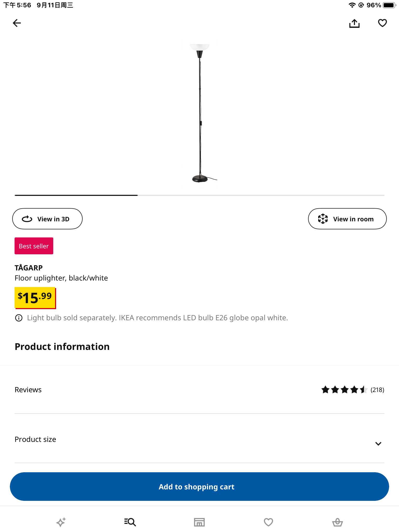Open the favorites heart tab
Image resolution: width=399 pixels, height=532 pixels.
(x=268, y=522)
